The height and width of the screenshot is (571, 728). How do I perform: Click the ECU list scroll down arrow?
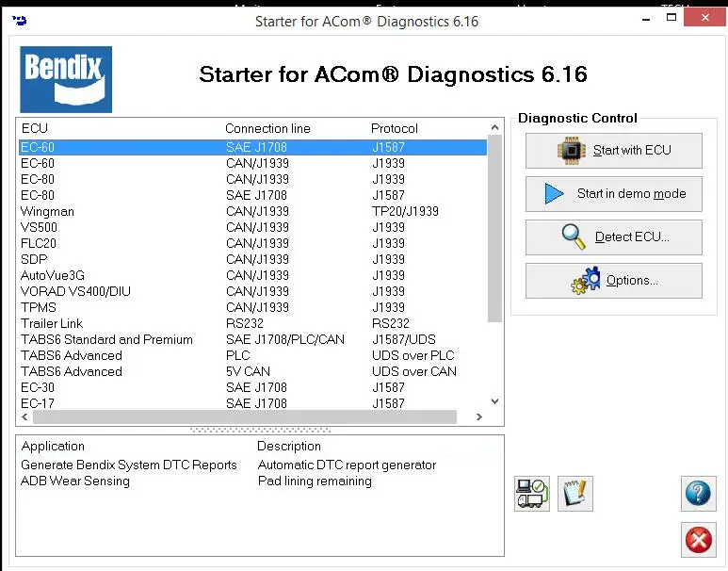[495, 401]
